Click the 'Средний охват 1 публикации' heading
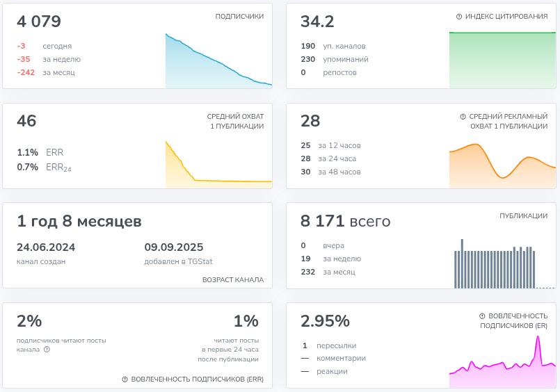The height and width of the screenshot is (392, 560). click(235, 122)
